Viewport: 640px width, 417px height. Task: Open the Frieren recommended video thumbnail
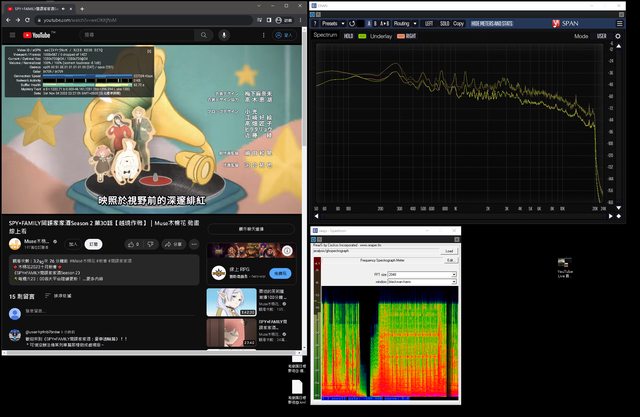pos(231,302)
